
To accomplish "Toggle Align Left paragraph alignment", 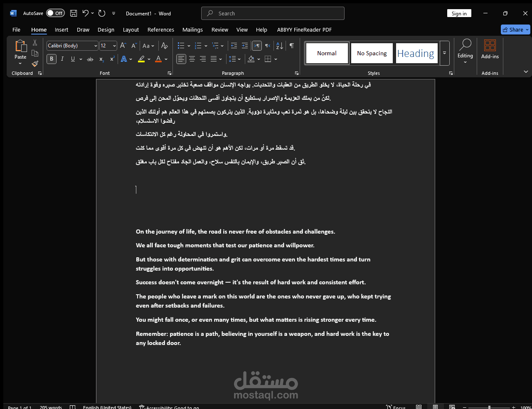I will [181, 59].
